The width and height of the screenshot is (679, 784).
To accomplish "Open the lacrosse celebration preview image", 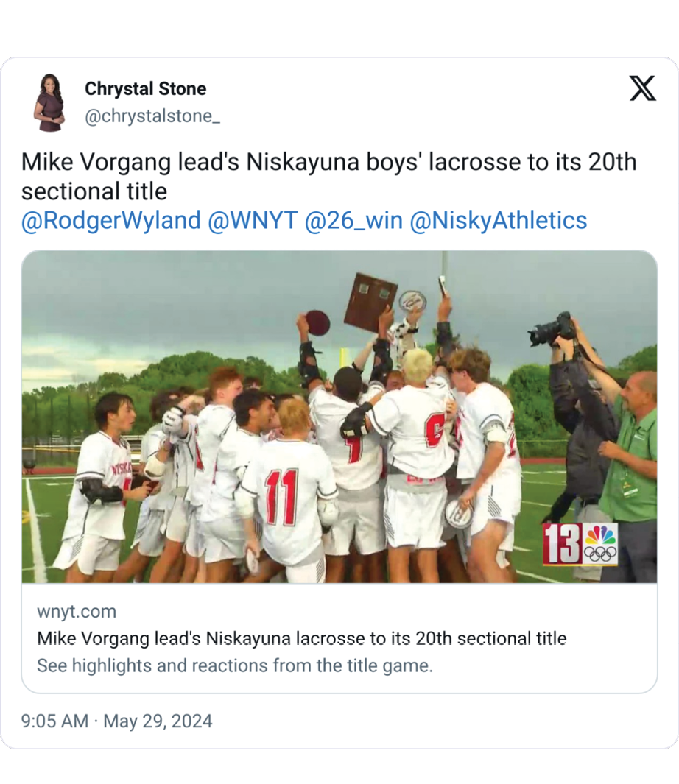I will click(x=339, y=416).
